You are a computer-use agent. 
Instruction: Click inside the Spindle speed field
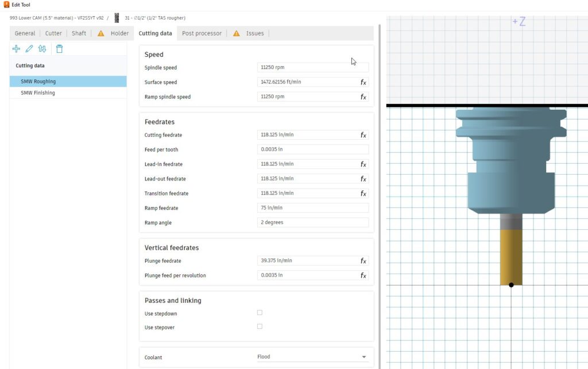tap(313, 67)
